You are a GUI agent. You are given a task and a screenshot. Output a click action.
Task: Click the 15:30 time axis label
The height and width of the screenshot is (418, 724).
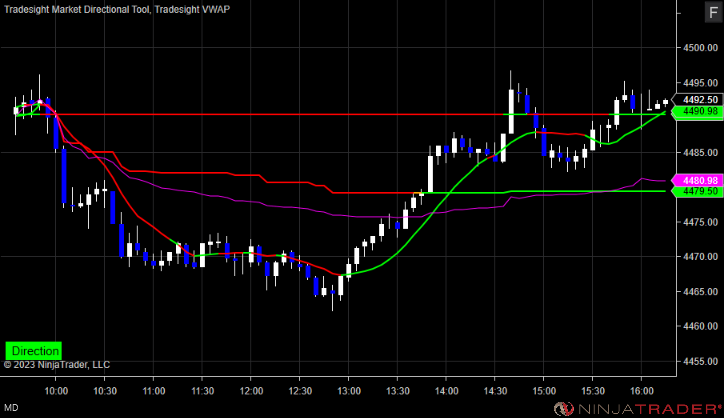click(593, 391)
